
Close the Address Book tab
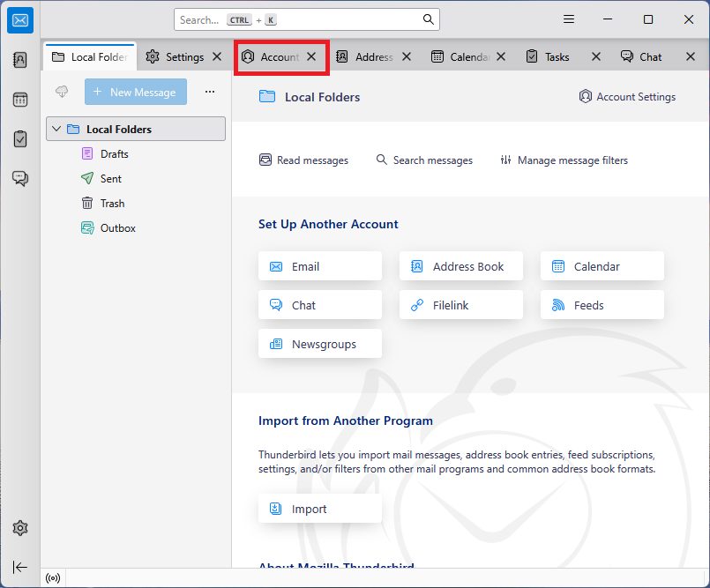point(407,56)
